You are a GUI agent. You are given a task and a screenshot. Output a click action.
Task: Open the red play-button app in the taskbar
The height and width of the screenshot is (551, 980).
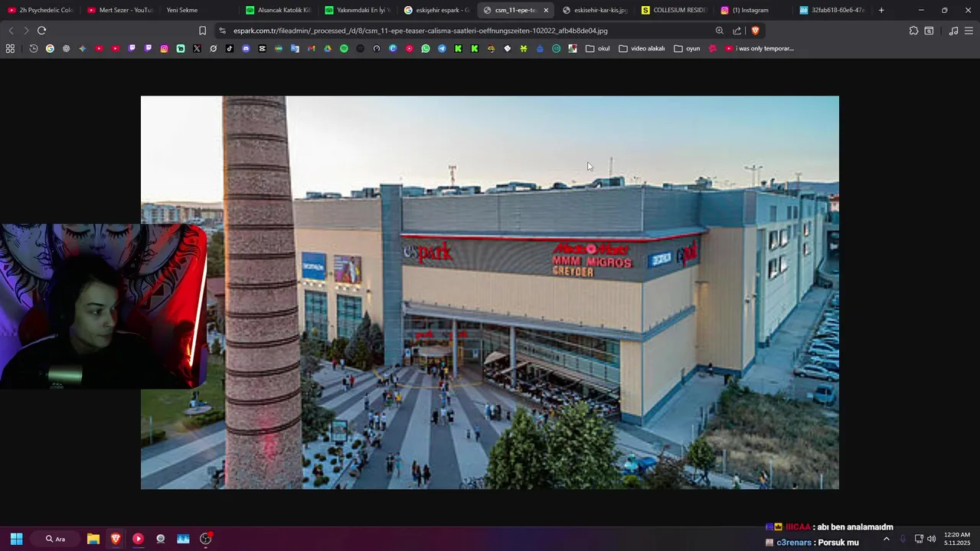click(138, 539)
